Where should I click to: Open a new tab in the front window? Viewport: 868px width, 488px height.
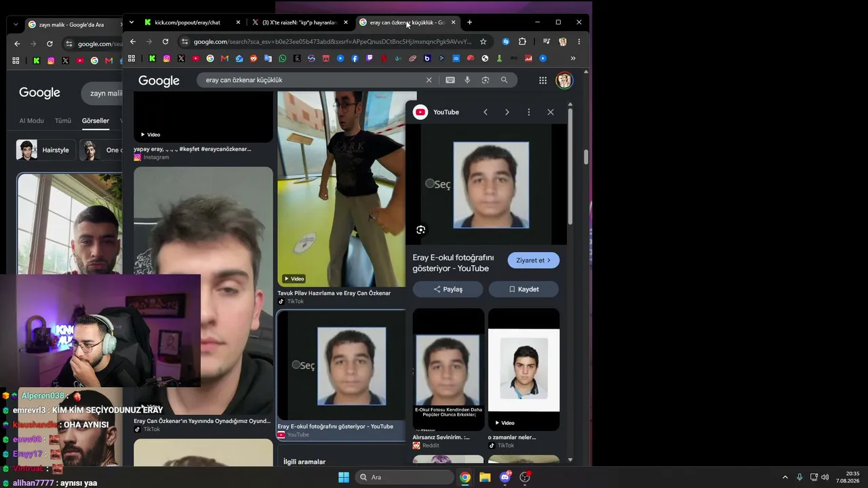[469, 22]
